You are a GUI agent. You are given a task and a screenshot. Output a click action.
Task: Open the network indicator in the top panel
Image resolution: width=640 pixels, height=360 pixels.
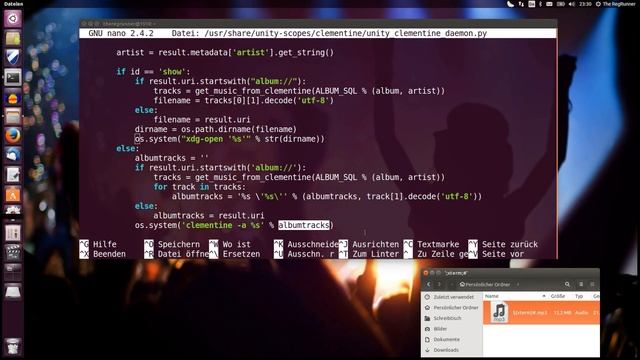[521, 4]
